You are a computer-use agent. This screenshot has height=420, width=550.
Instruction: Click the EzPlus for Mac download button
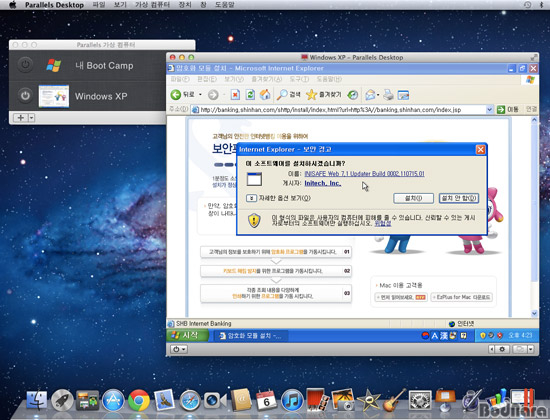coord(462,297)
